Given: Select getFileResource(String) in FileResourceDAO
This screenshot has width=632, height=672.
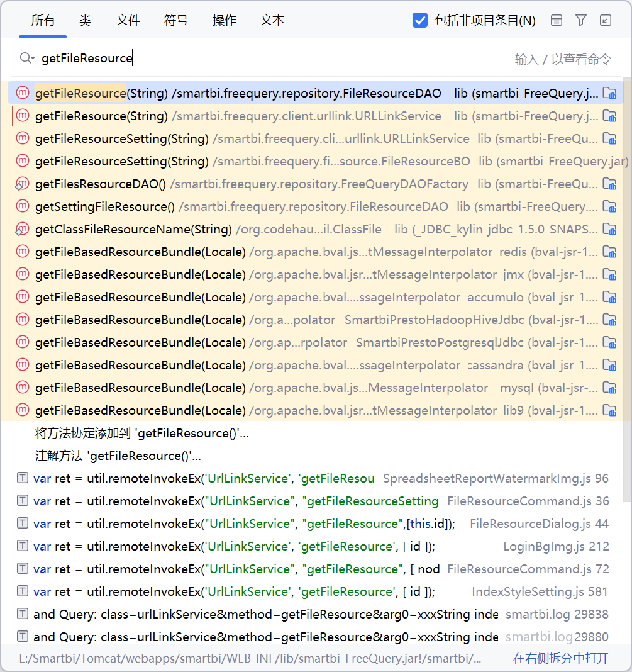Looking at the screenshot, I should click(314, 93).
